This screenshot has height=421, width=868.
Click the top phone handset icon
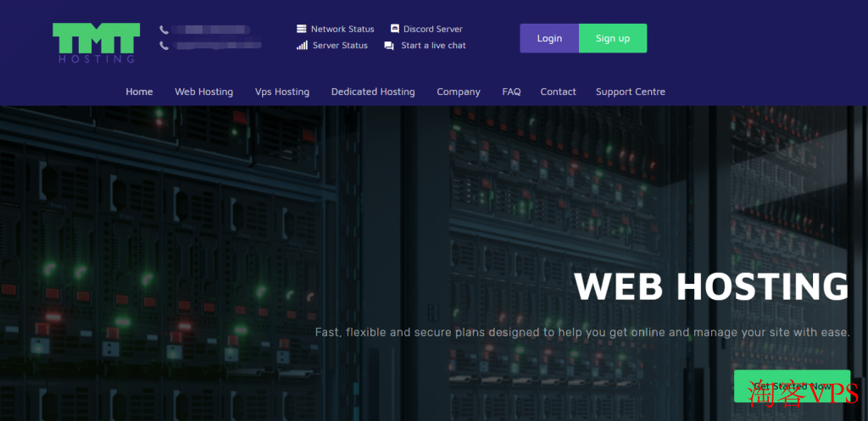[164, 30]
